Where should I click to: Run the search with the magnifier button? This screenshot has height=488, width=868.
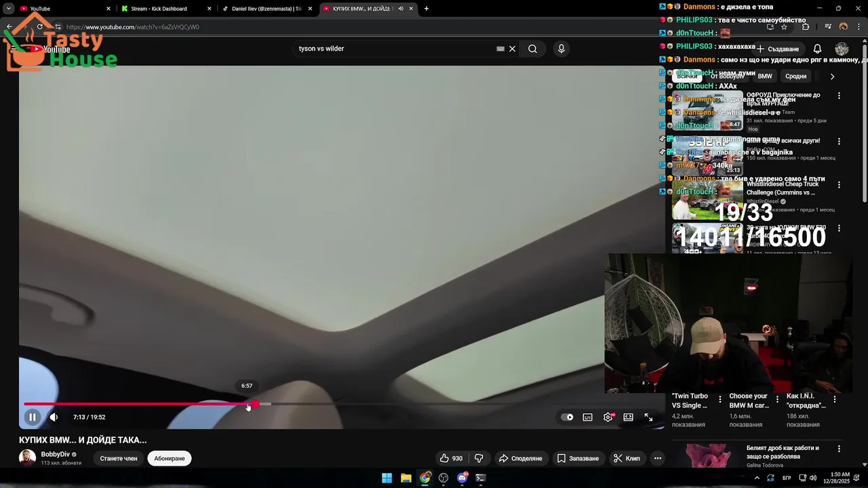click(x=533, y=49)
